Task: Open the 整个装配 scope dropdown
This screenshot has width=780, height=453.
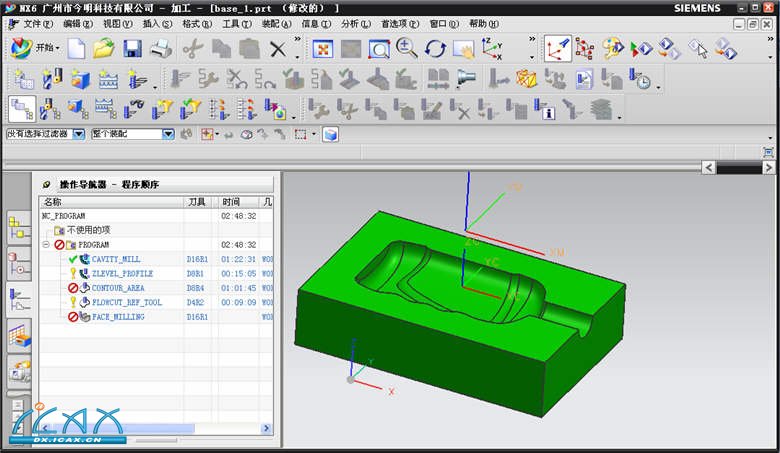Action: click(x=168, y=133)
